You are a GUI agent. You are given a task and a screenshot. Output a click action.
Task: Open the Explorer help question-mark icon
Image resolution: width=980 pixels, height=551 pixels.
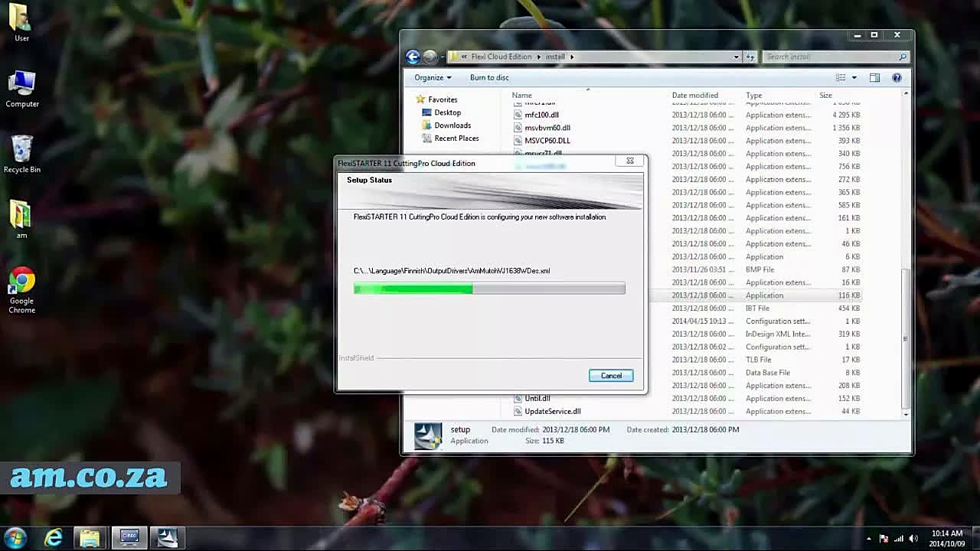pyautogui.click(x=897, y=77)
